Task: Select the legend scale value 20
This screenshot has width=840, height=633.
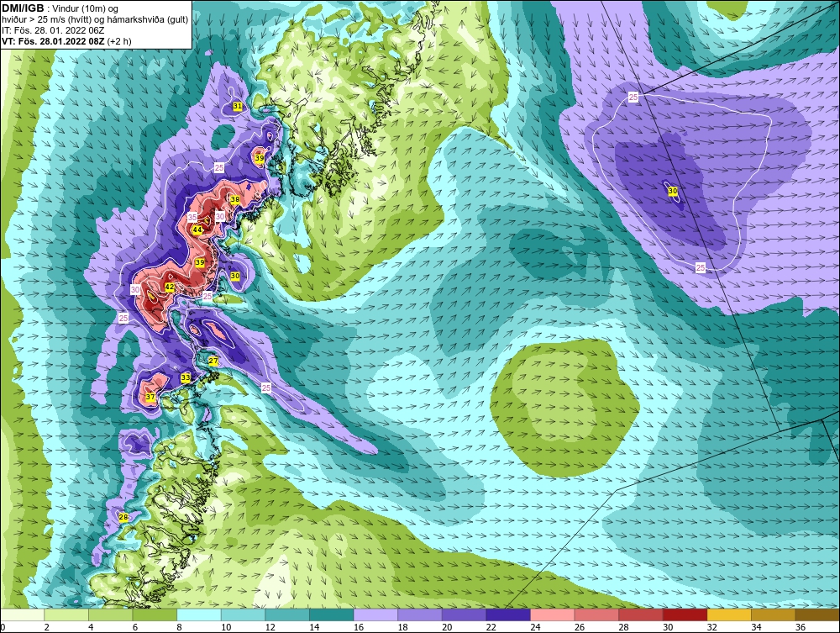Action: (x=447, y=627)
